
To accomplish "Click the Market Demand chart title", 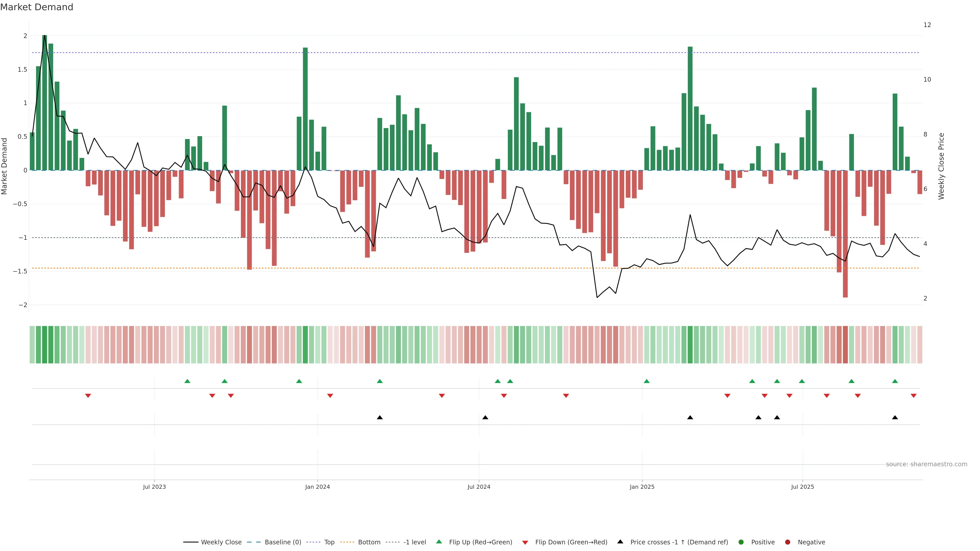I will 36,7.
